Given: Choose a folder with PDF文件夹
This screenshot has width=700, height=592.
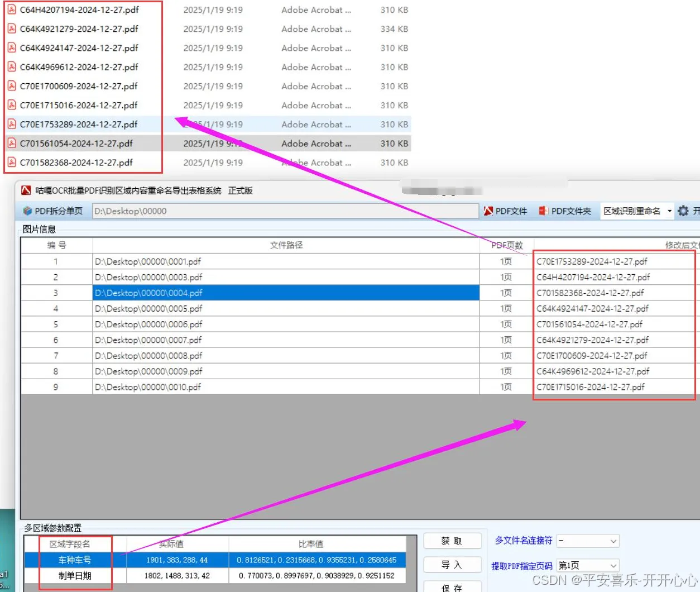Looking at the screenshot, I should click(565, 211).
